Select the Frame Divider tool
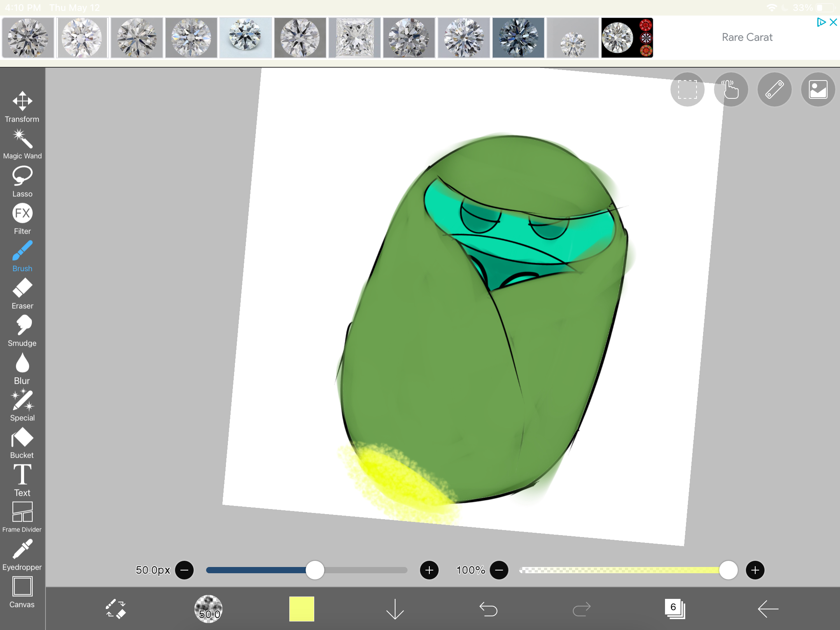840x630 pixels. click(x=22, y=517)
